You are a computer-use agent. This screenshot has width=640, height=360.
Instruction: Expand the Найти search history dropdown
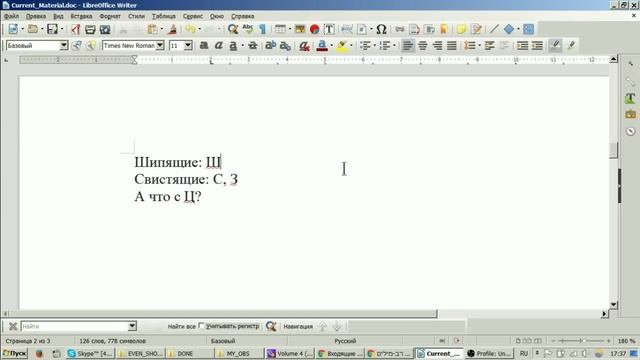click(x=132, y=326)
